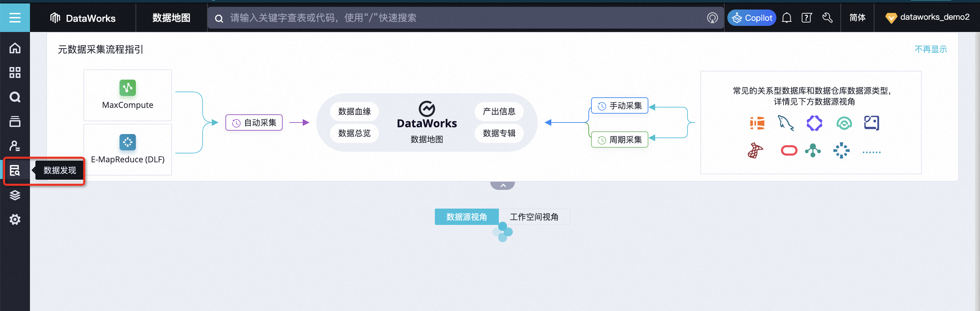
Task: Focus the table or code search field
Action: click(x=465, y=18)
